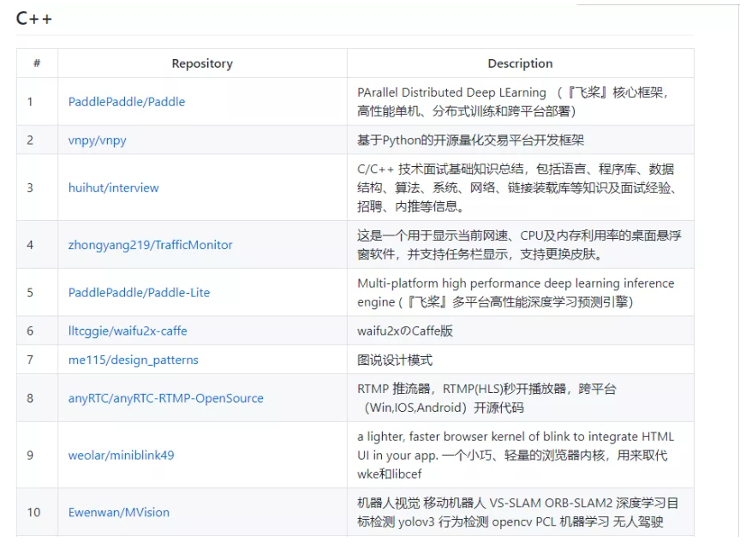
Task: Open the PaddlePaddle/Paddle repository link
Action: tap(127, 101)
